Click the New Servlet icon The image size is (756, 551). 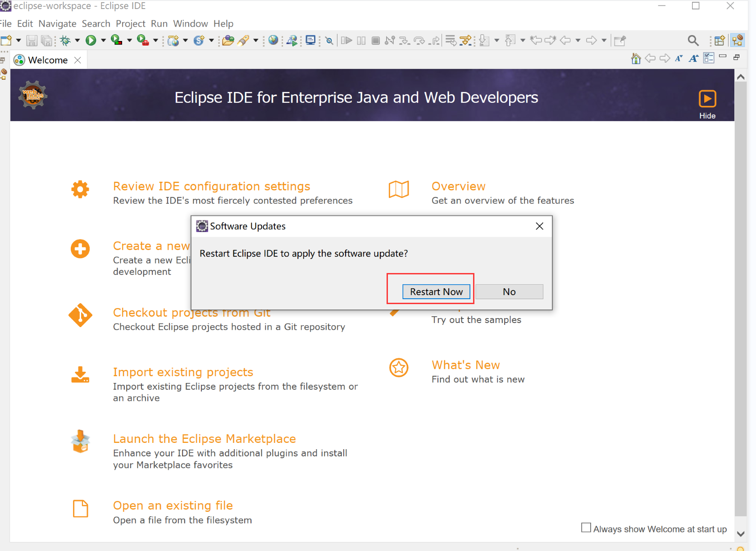click(199, 41)
